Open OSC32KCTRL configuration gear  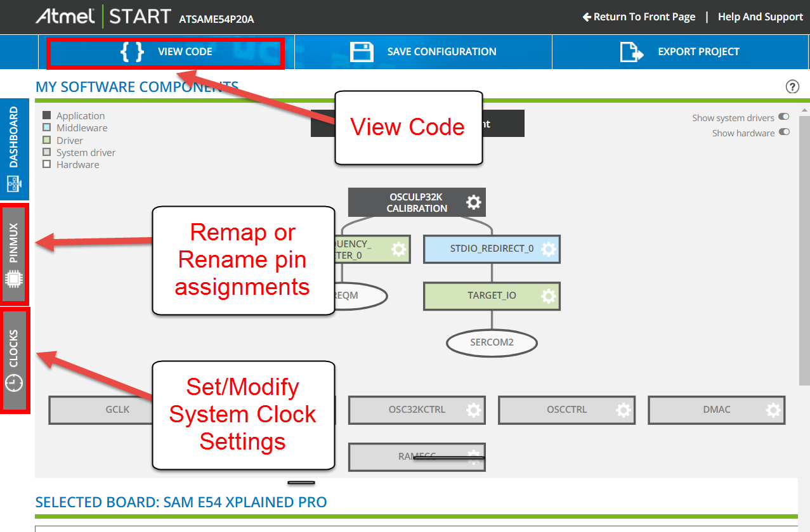pos(473,410)
